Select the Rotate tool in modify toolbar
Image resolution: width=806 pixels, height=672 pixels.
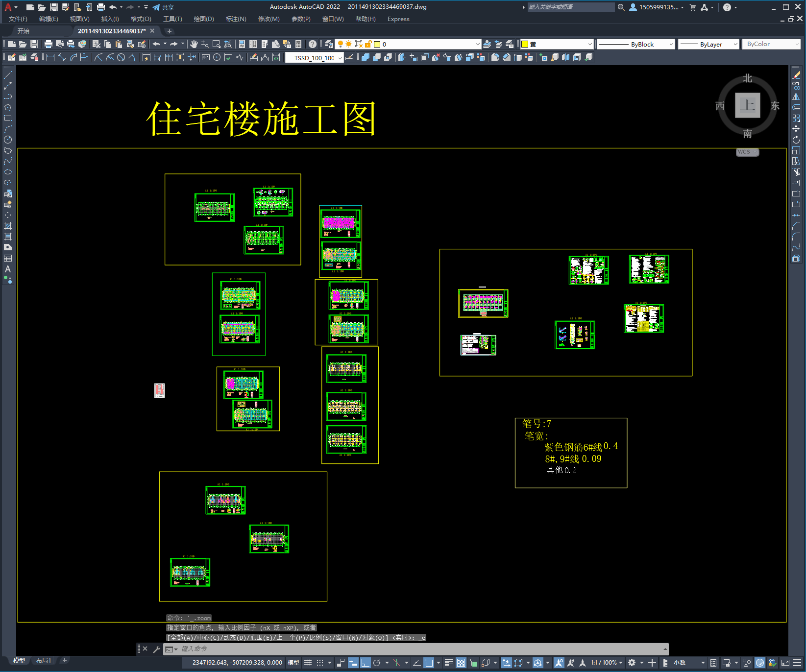(x=796, y=140)
